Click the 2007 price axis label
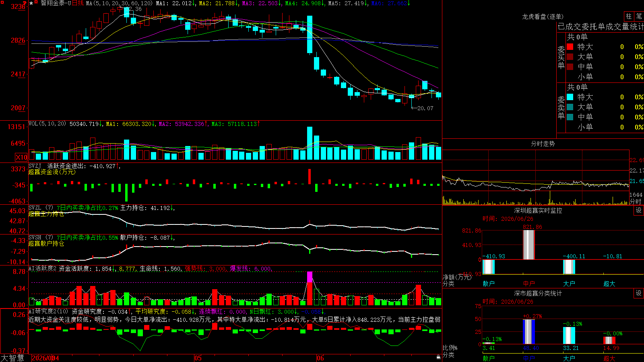 coord(18,108)
